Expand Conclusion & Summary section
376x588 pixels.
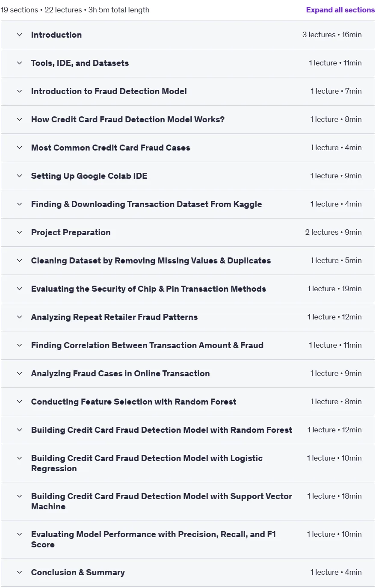pyautogui.click(x=188, y=572)
